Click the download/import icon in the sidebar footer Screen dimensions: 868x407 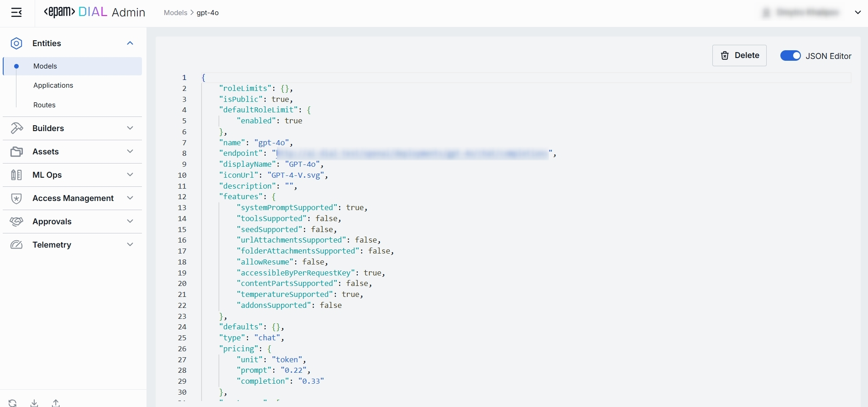[34, 403]
